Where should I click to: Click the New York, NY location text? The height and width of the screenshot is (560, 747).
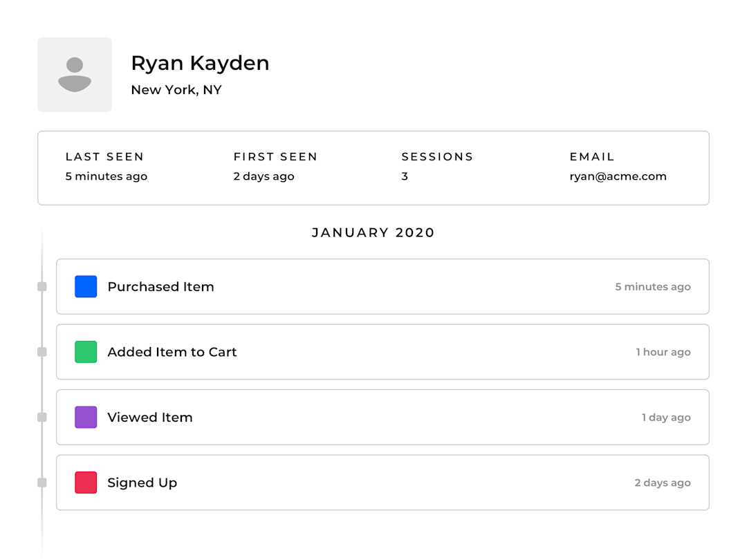(x=176, y=90)
